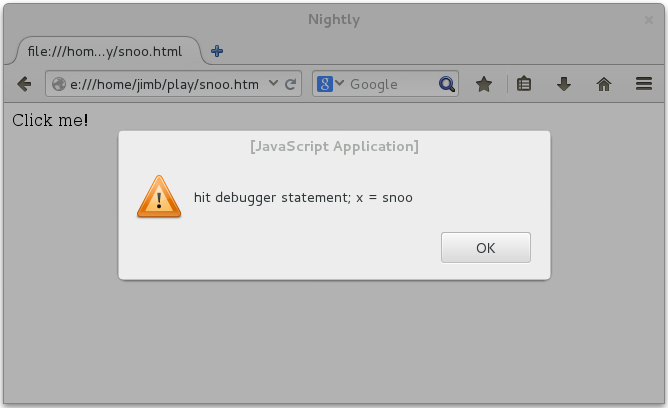Open a new tab with plus icon
668x408 pixels.
[217, 51]
